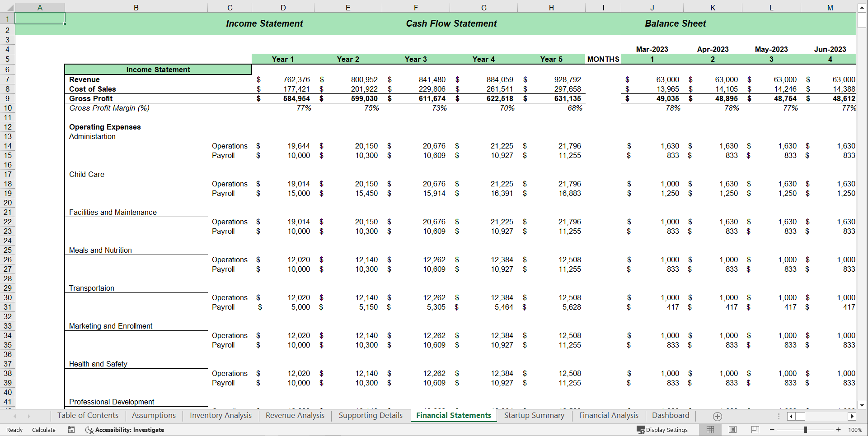Select Year 5 revenue value 928,792
Viewport: 868px width, 436px height.
coord(568,79)
